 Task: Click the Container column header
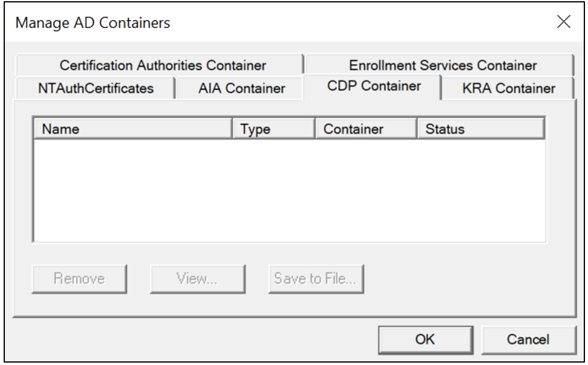click(x=366, y=129)
